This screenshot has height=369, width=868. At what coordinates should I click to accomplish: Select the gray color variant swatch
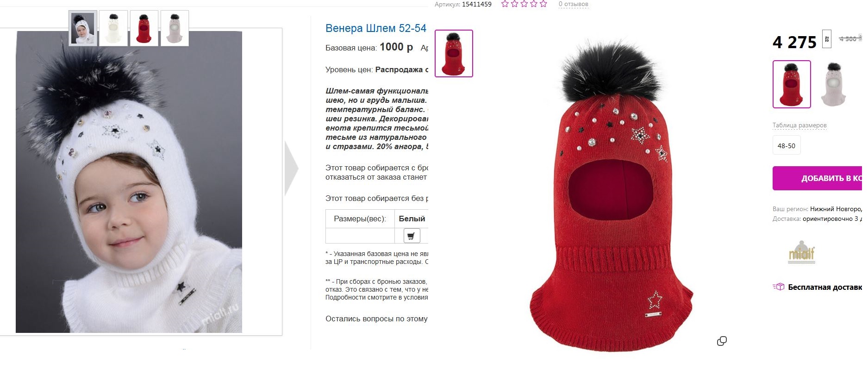click(833, 84)
